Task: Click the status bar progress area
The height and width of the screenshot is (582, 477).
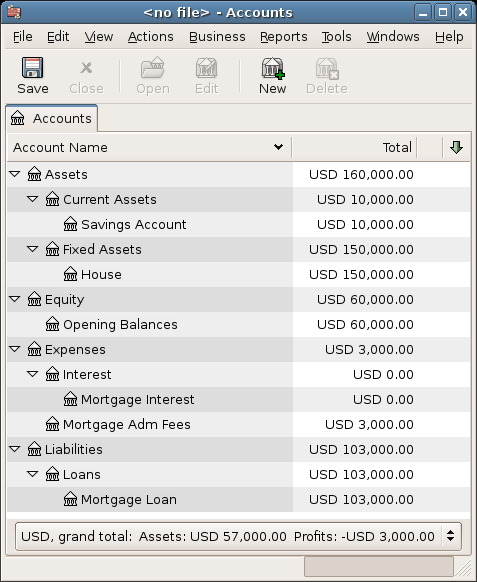Action: tap(379, 566)
